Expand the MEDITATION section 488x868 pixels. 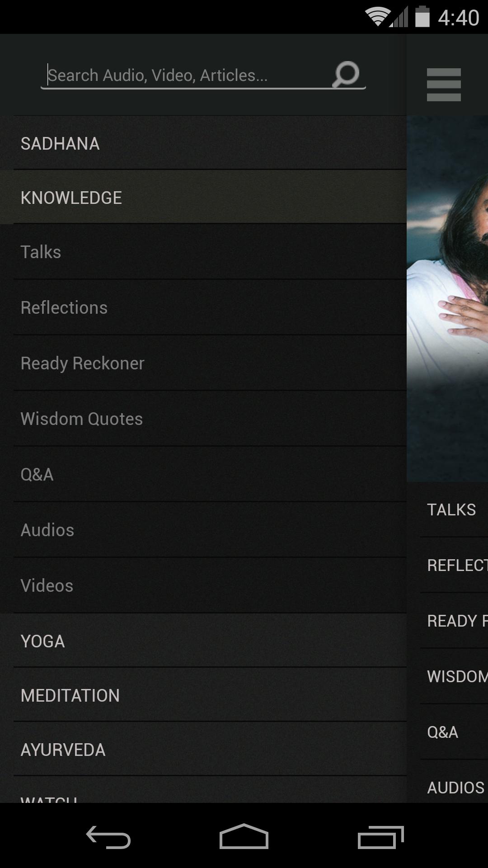click(203, 695)
